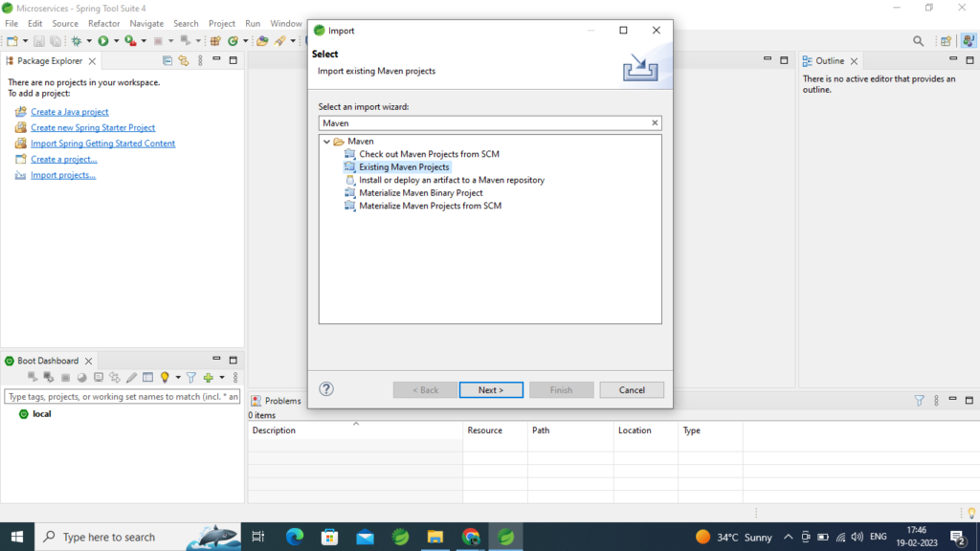Open Package Explorer view menu (three dots)
Viewport: 980px width, 551px height.
coord(200,60)
